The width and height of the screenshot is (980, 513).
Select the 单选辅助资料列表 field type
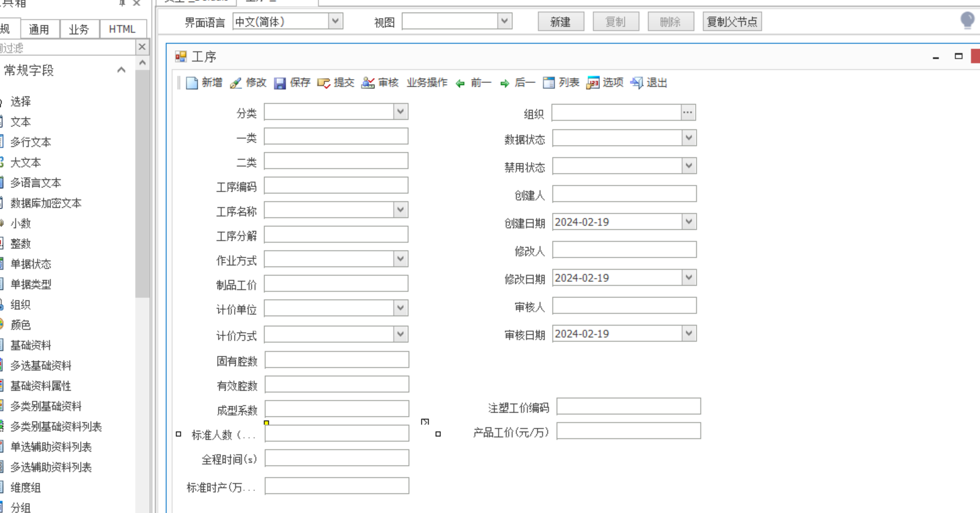(x=51, y=447)
